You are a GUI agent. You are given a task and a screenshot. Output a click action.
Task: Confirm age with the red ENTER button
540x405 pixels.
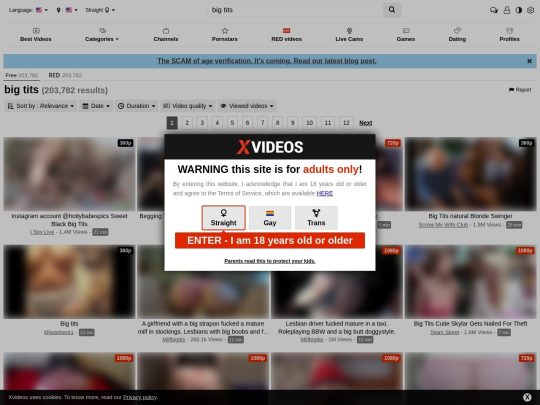(x=270, y=240)
